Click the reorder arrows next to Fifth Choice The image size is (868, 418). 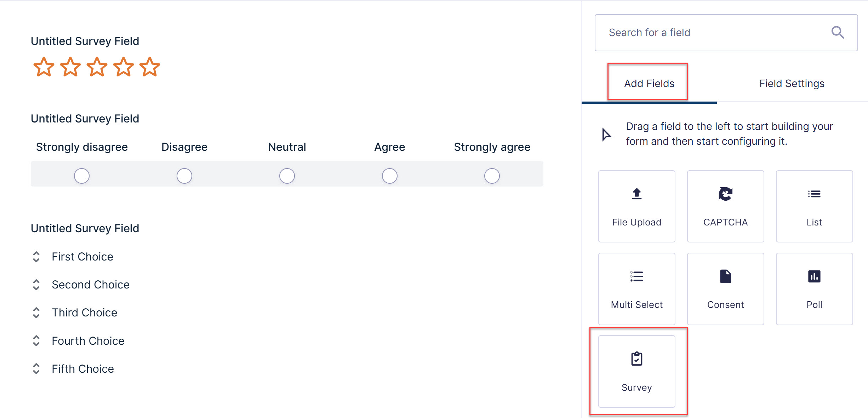[x=36, y=369]
